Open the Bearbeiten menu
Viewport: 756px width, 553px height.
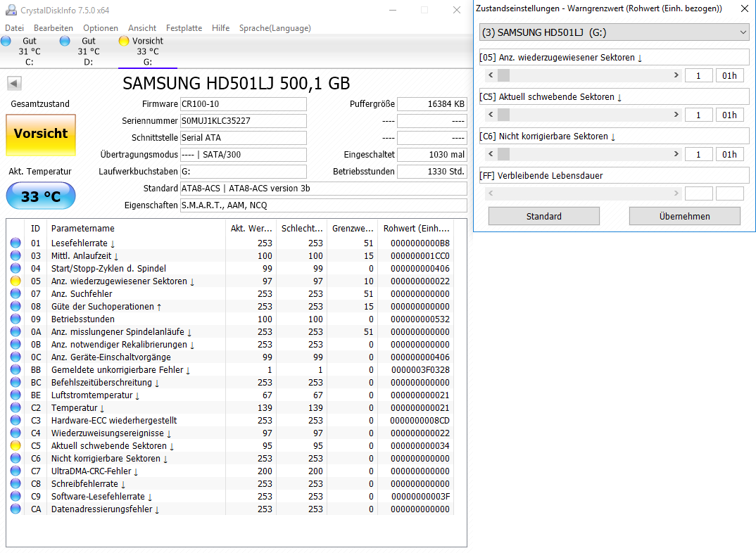pyautogui.click(x=53, y=28)
